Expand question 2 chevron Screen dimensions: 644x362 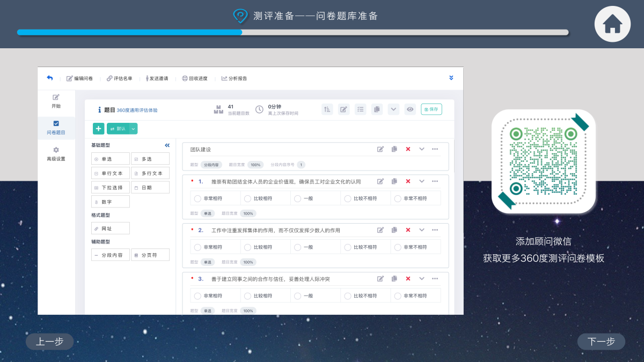point(422,230)
